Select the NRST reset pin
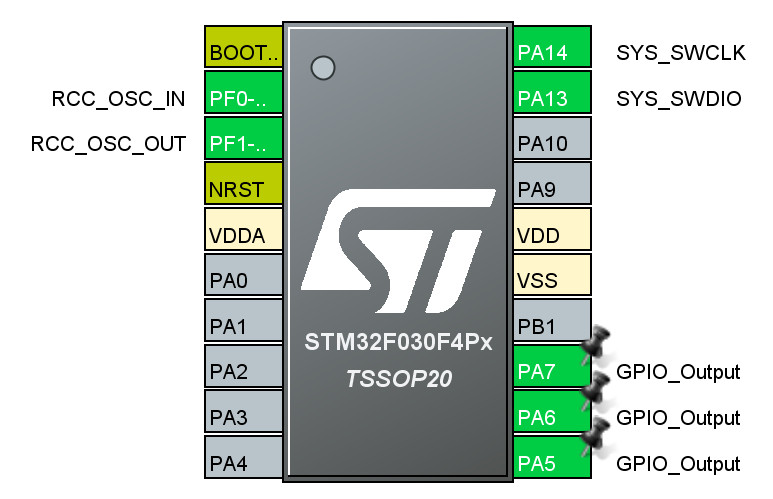 pyautogui.click(x=244, y=183)
